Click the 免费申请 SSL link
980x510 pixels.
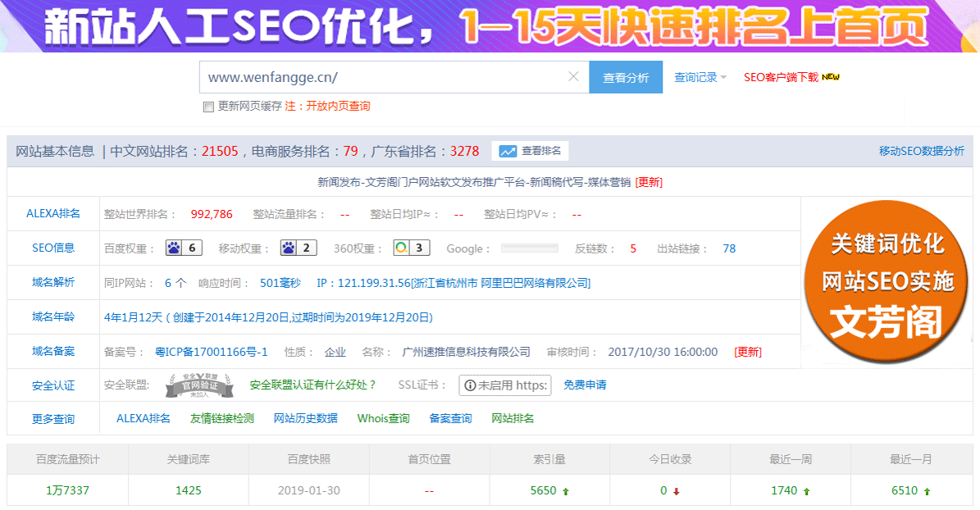click(585, 385)
